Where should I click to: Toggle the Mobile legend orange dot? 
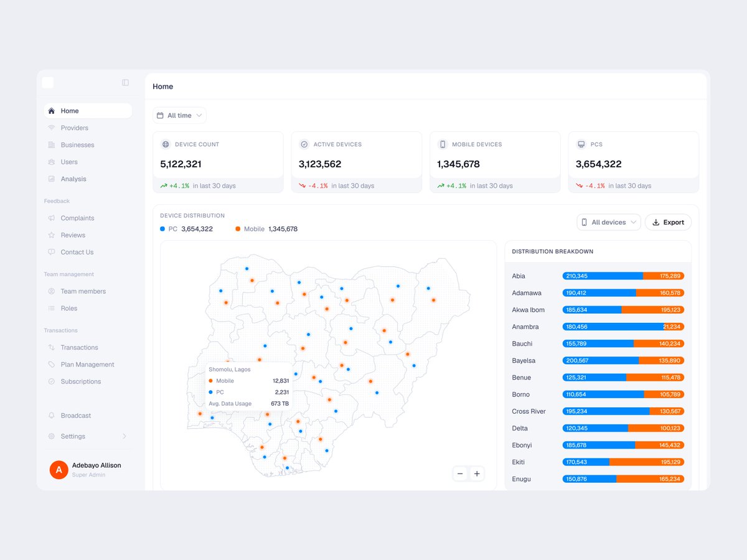tap(238, 229)
